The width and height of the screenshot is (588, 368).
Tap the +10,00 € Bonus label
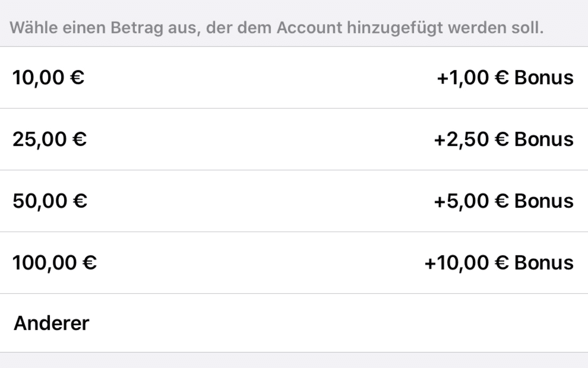(x=499, y=263)
